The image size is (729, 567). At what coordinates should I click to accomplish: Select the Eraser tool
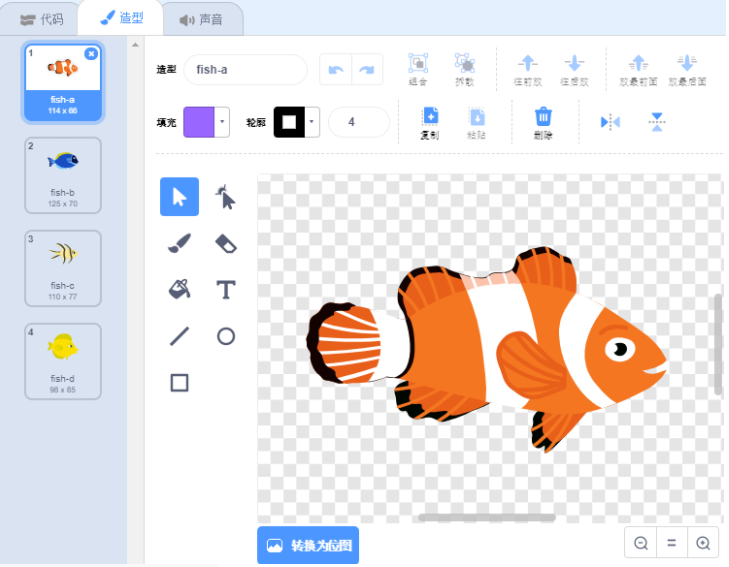[225, 243]
